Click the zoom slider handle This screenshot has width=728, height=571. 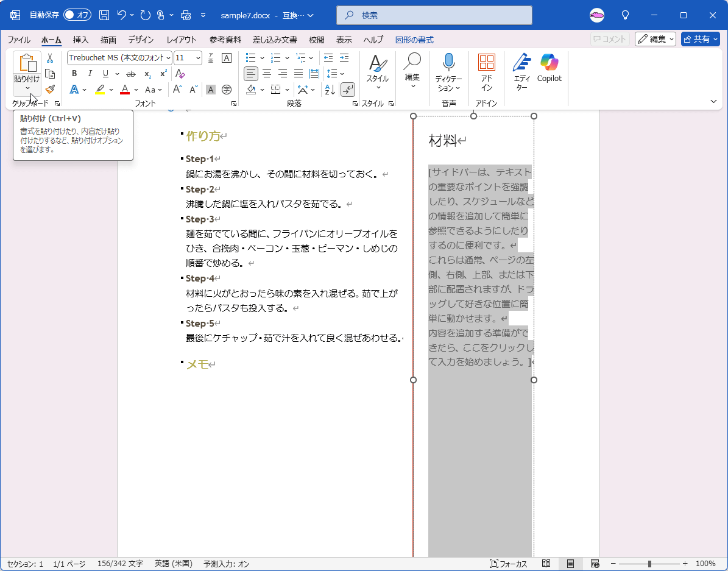tap(650, 564)
